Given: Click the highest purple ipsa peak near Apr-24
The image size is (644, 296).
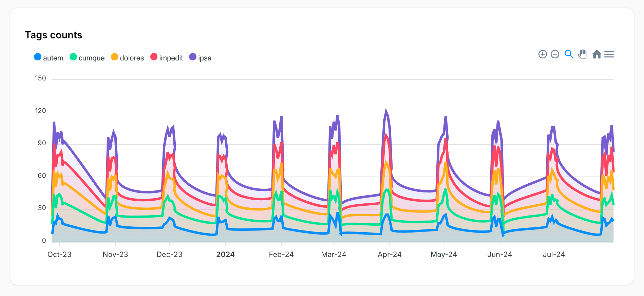Looking at the screenshot, I should [x=386, y=111].
